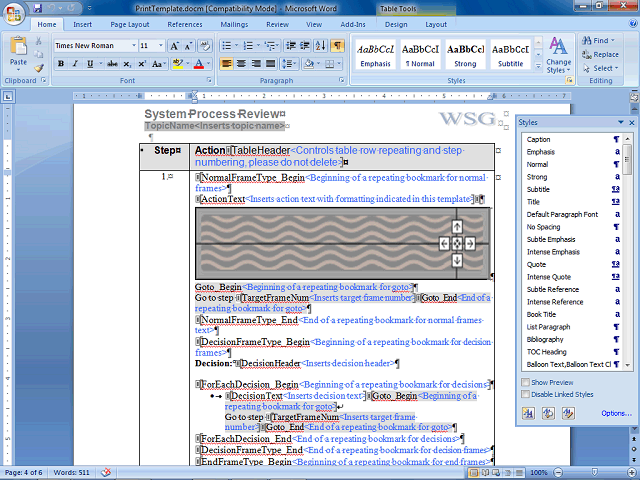Screen dimensions: 640x480
Task: Open New Style button in Styles pane
Action: coord(529,413)
